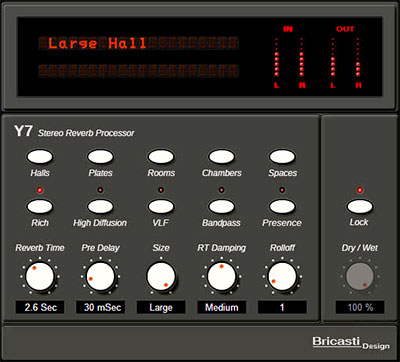Click the LED indicator above High Diffusion
This screenshot has height=362, width=400.
coord(100,190)
